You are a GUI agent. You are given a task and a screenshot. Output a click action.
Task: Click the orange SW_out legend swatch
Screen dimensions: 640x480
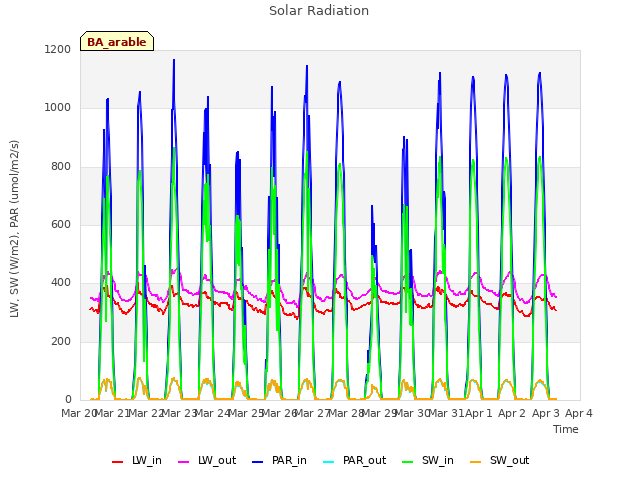(476, 462)
